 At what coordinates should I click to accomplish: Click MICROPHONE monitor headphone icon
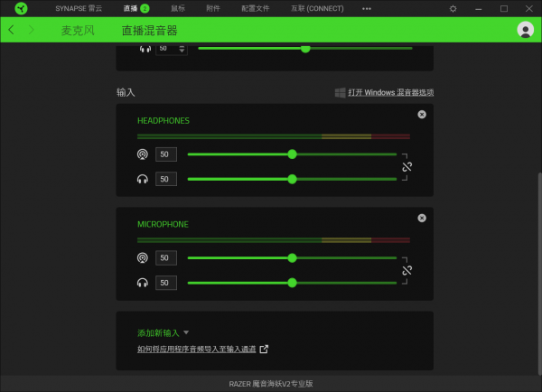click(143, 283)
